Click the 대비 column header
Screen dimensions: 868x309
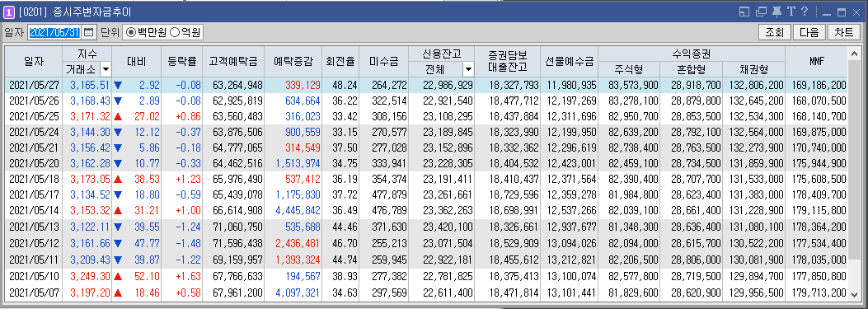click(x=136, y=62)
